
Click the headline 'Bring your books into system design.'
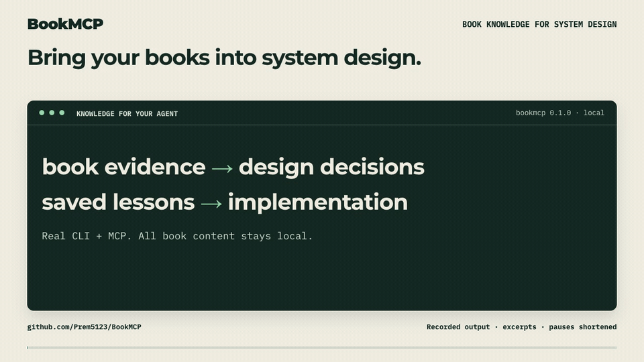coord(224,58)
